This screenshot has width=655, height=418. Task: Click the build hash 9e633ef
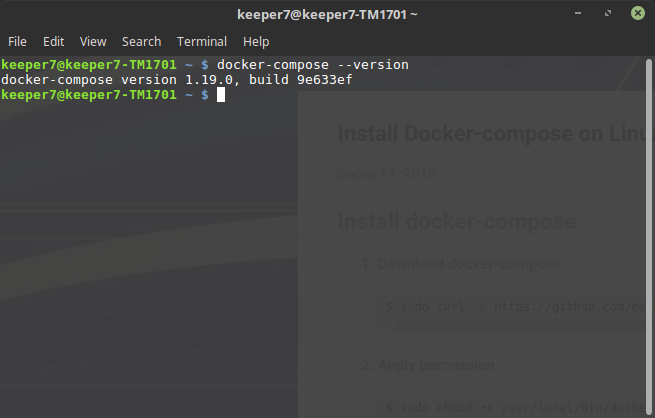click(x=325, y=80)
